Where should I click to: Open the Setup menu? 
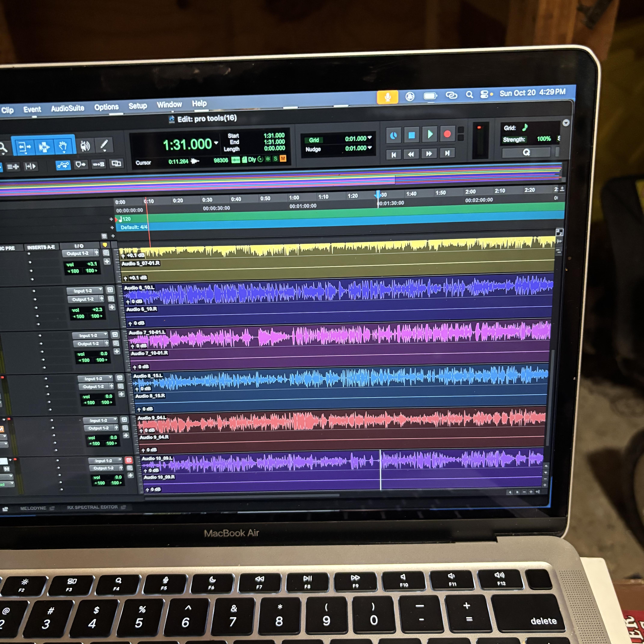tap(138, 106)
